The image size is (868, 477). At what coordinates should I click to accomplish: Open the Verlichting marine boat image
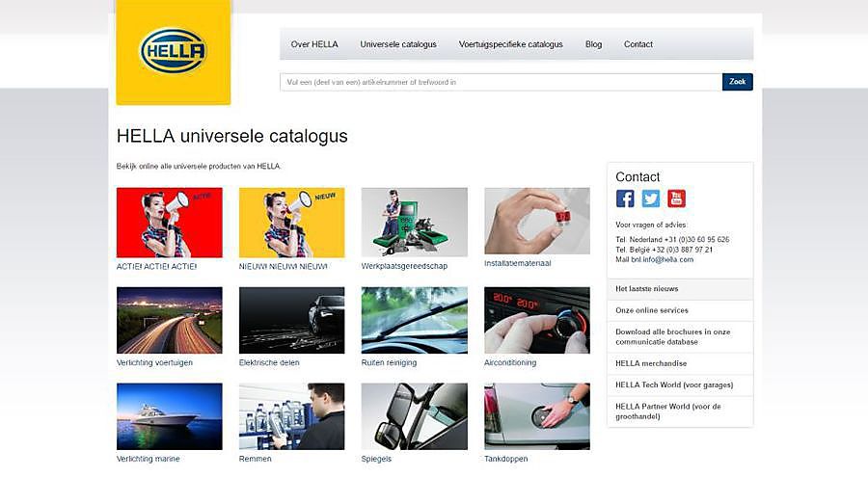(x=170, y=416)
